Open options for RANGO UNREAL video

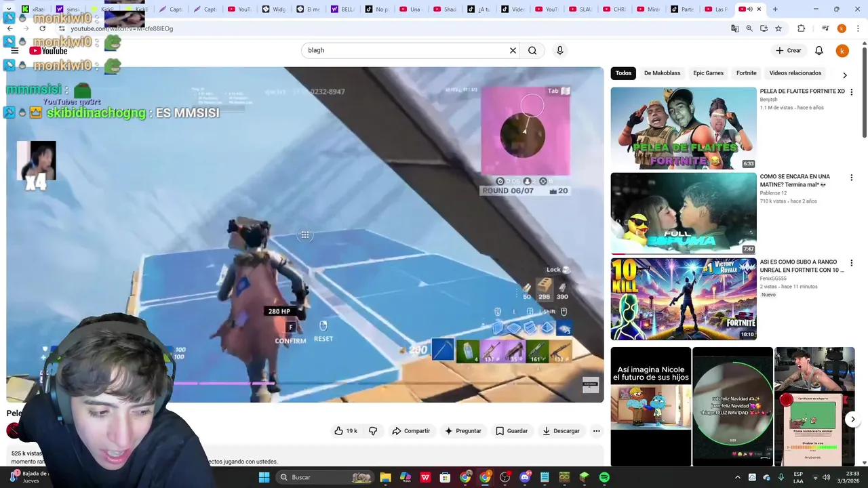point(852,263)
